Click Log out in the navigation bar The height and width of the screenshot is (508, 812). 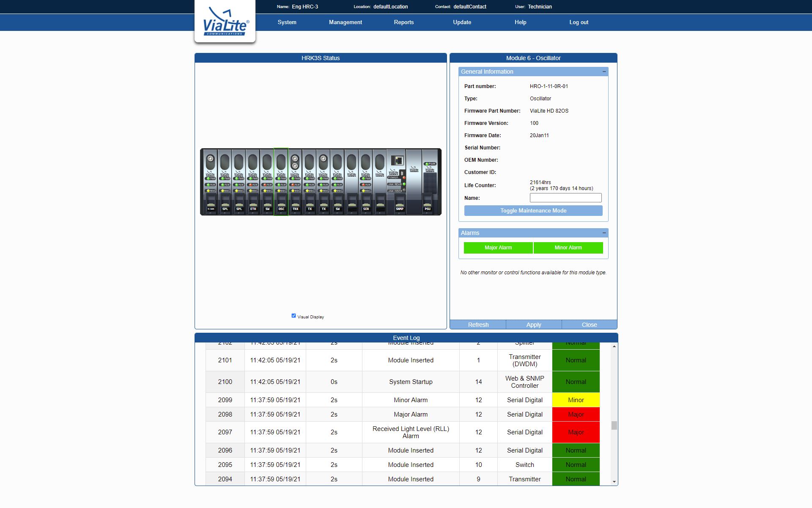click(578, 22)
